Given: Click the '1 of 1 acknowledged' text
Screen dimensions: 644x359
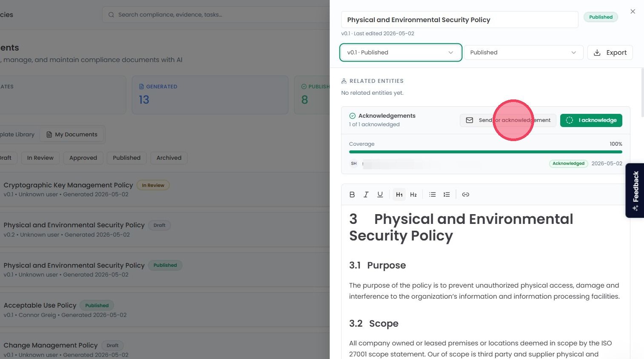Looking at the screenshot, I should [x=374, y=125].
